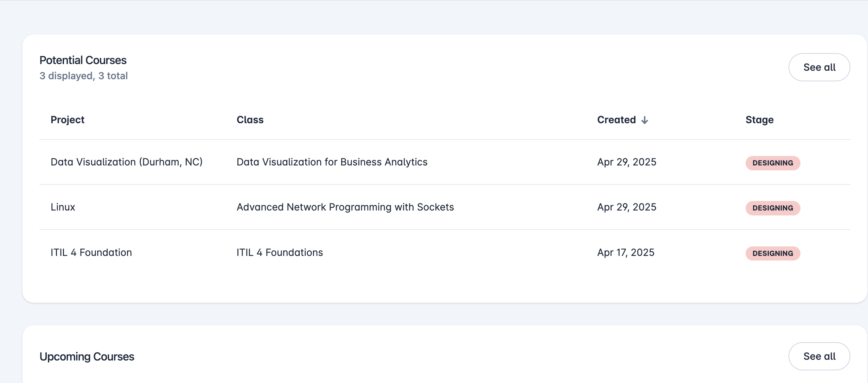
Task: Open Data Visualization (Durham, NC) project
Action: [127, 162]
